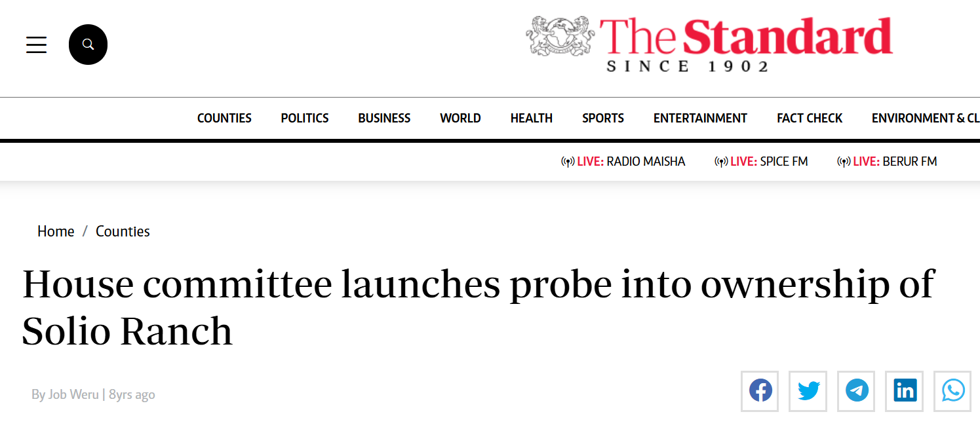Share article on Facebook
Image resolution: width=980 pixels, height=431 pixels.
760,391
